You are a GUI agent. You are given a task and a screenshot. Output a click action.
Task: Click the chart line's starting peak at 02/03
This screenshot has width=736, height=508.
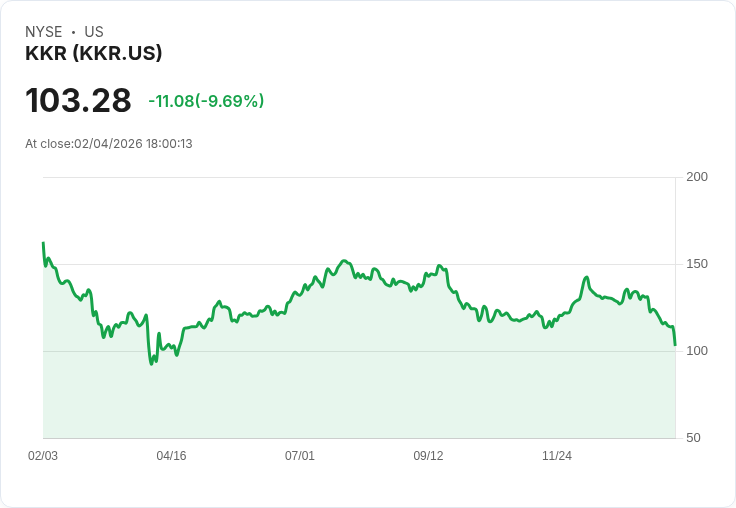pos(43,243)
